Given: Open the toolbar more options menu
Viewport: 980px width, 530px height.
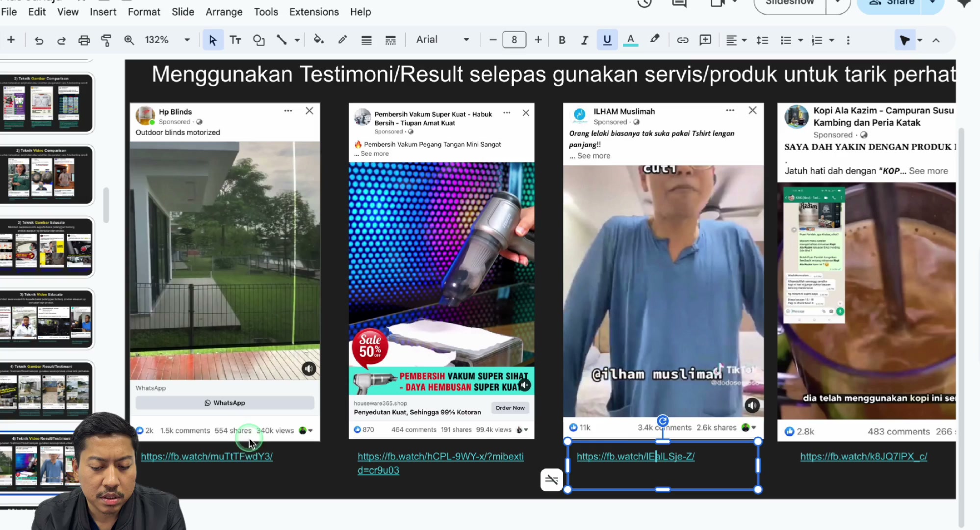Looking at the screenshot, I should [848, 40].
